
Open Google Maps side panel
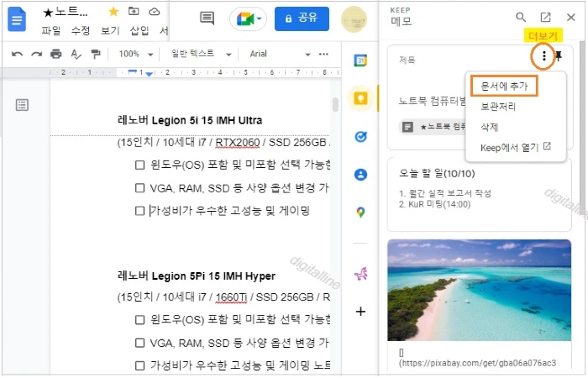click(x=360, y=213)
